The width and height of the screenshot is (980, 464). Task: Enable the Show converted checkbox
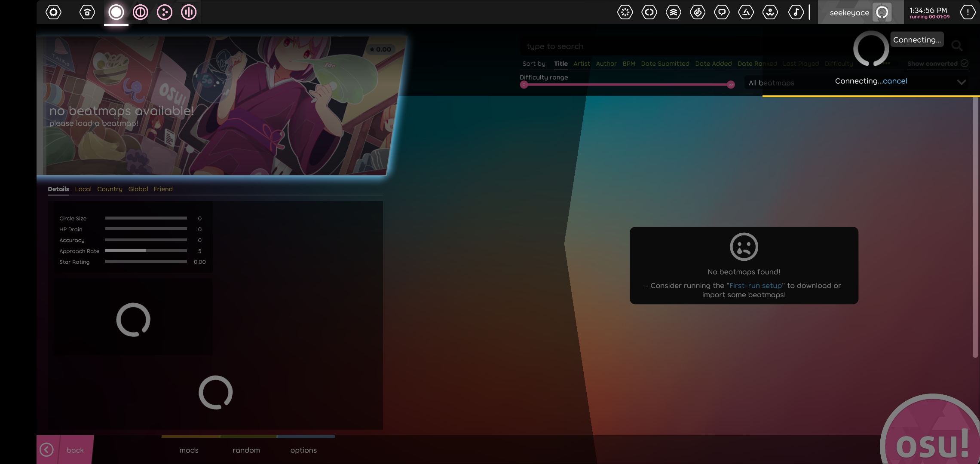[x=965, y=63]
